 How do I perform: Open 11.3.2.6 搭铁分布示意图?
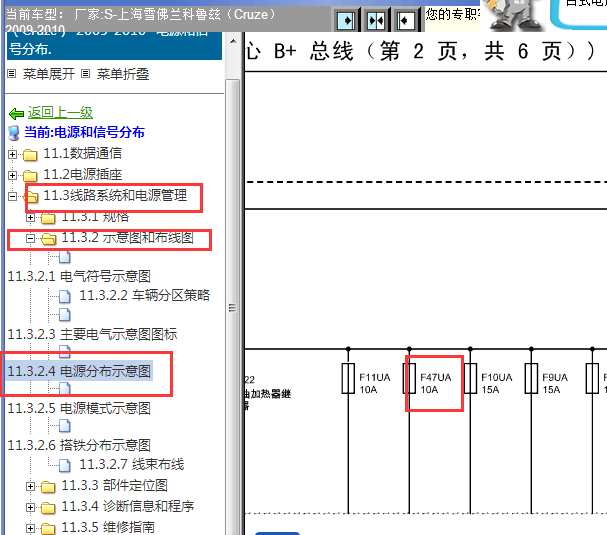coord(79,445)
